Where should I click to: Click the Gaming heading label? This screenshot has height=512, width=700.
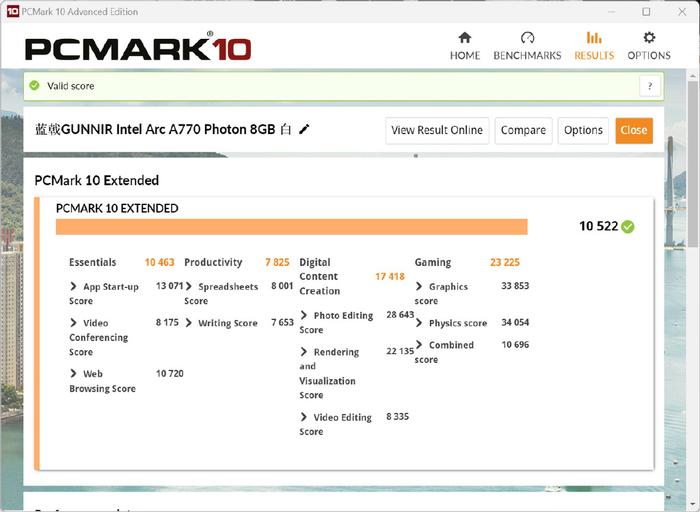click(x=433, y=262)
